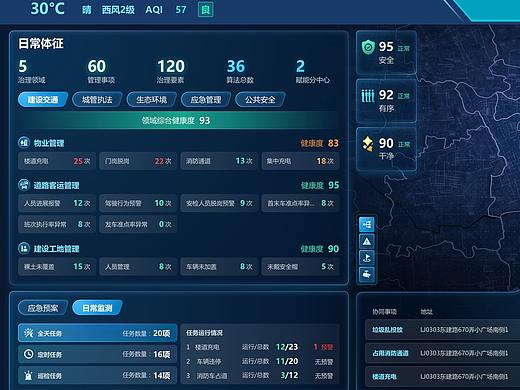Select the 定时任务 16项 row
The height and width of the screenshot is (390, 520).
pos(98,354)
